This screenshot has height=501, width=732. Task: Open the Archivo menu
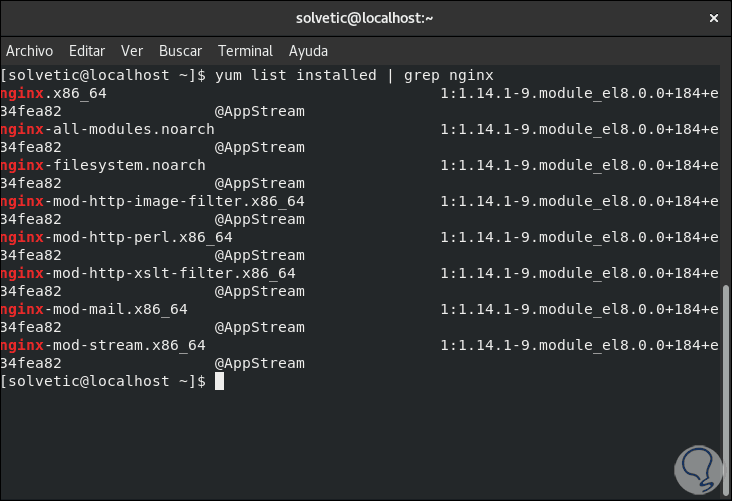30,51
